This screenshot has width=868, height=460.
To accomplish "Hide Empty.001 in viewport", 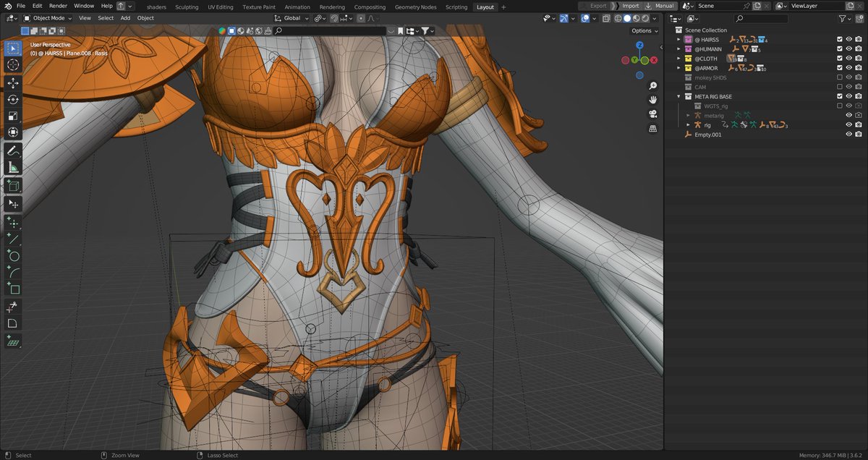I will coord(849,135).
